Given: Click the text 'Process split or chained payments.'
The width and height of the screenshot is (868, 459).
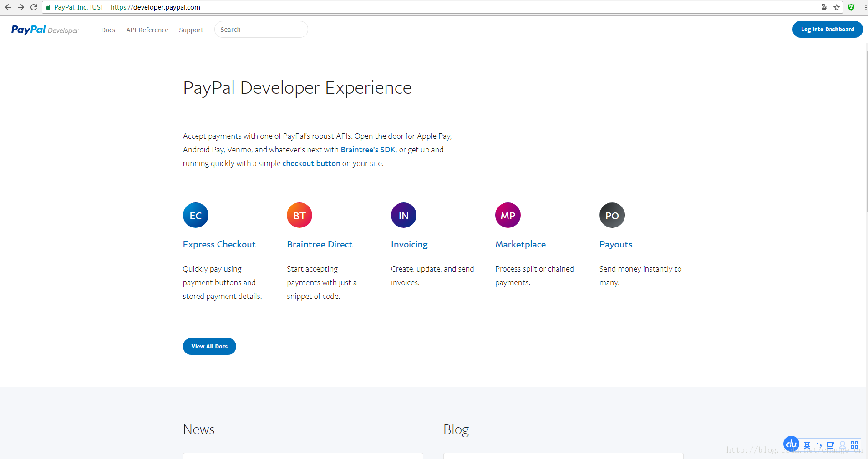Looking at the screenshot, I should tap(534, 276).
